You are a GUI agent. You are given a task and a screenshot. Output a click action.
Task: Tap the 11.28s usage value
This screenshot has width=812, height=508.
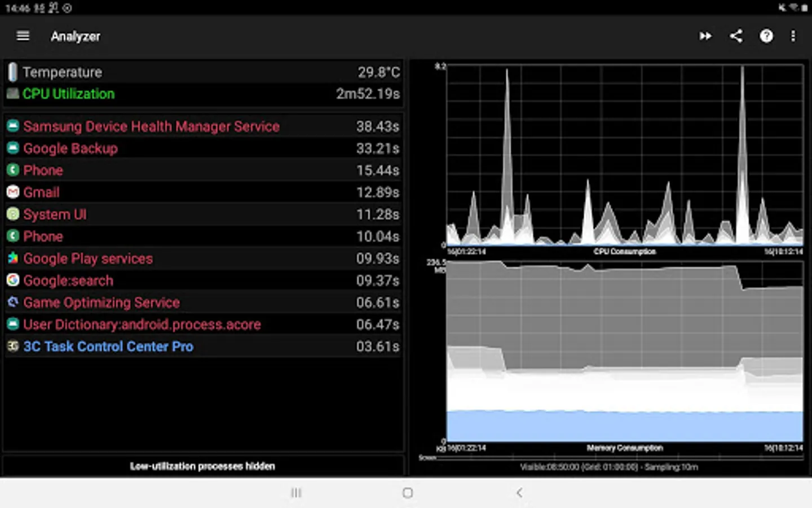coord(378,214)
